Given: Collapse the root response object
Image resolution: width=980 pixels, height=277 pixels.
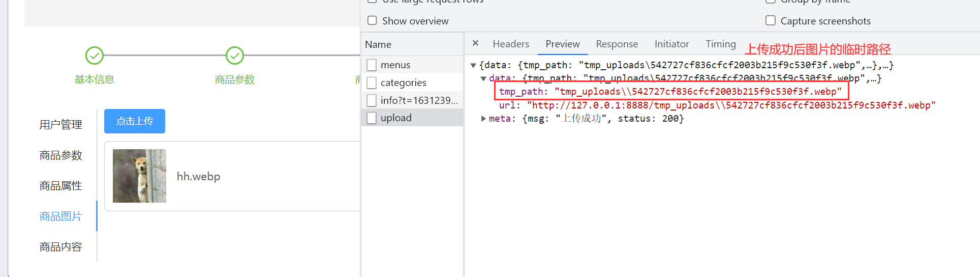Looking at the screenshot, I should pyautogui.click(x=473, y=65).
